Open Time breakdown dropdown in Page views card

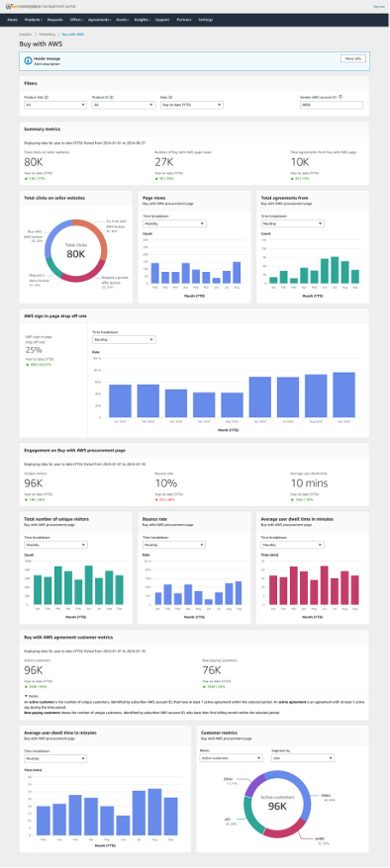(x=174, y=223)
